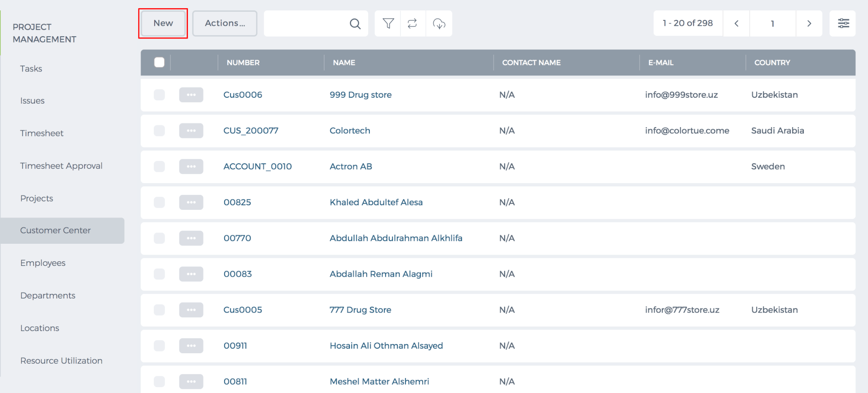This screenshot has height=393, width=868.
Task: Open the filter funnel icon
Action: 388,24
